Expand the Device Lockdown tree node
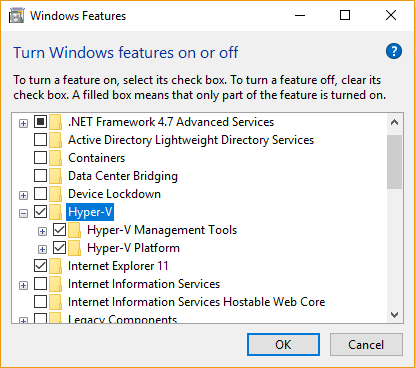 pyautogui.click(x=23, y=195)
